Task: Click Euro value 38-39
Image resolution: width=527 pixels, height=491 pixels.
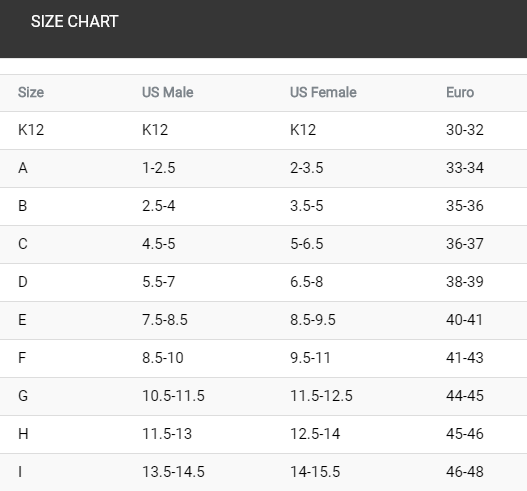Action: (465, 282)
